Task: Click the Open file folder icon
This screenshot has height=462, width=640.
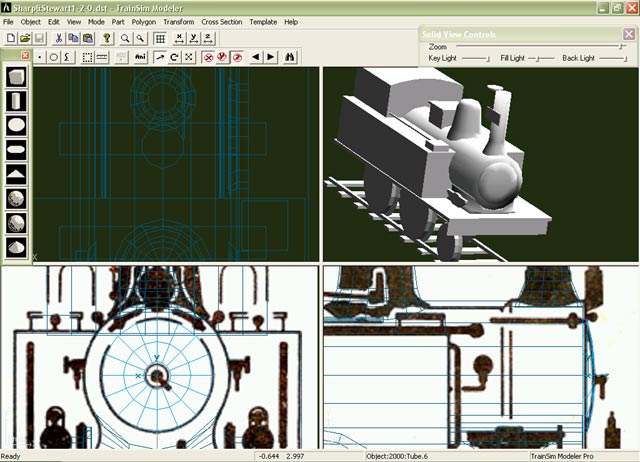Action: [x=24, y=38]
